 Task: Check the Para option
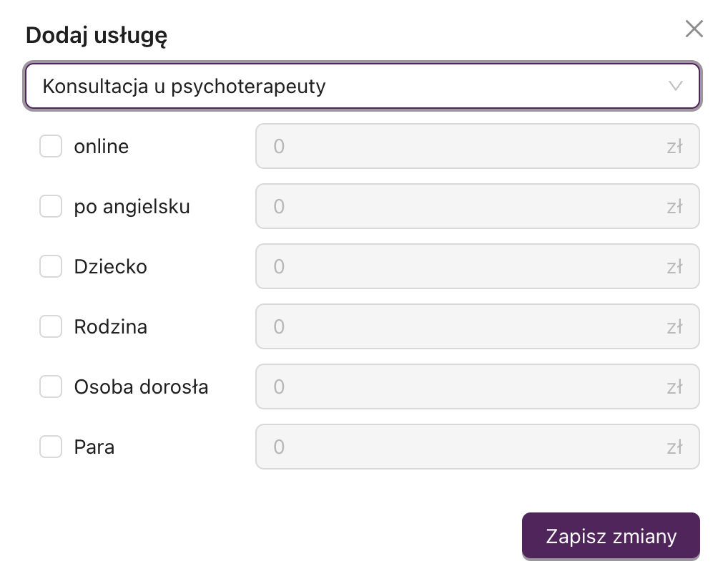[51, 447]
